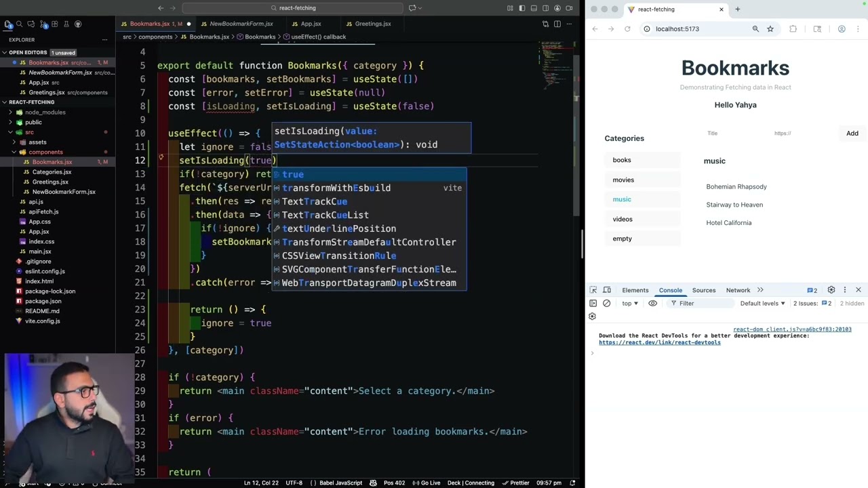Image resolution: width=868 pixels, height=488 pixels.
Task: Open the Testing flask view
Action: 66,24
